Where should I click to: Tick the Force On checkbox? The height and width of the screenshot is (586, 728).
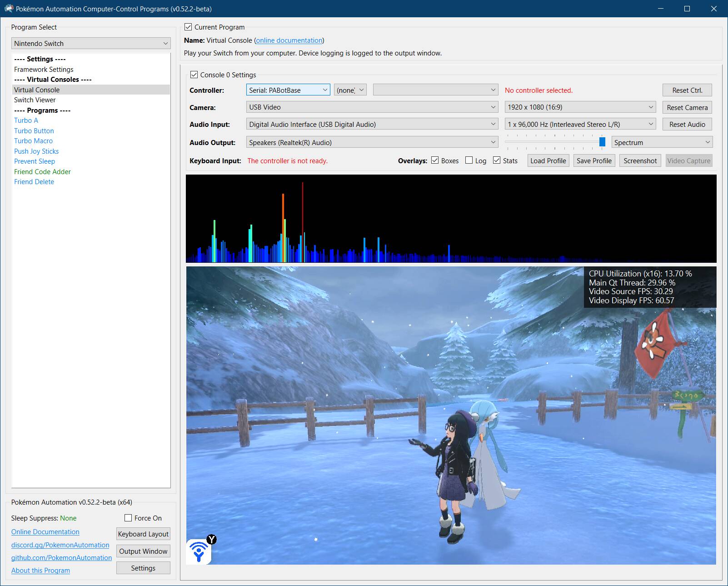pyautogui.click(x=128, y=518)
